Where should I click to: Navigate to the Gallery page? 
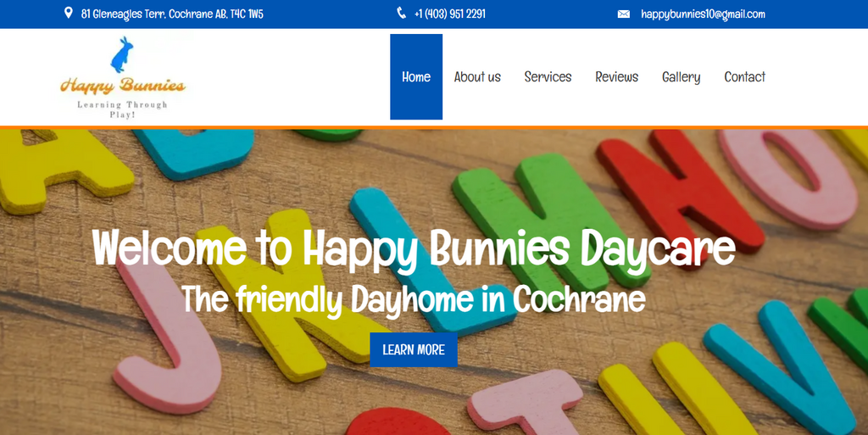681,77
